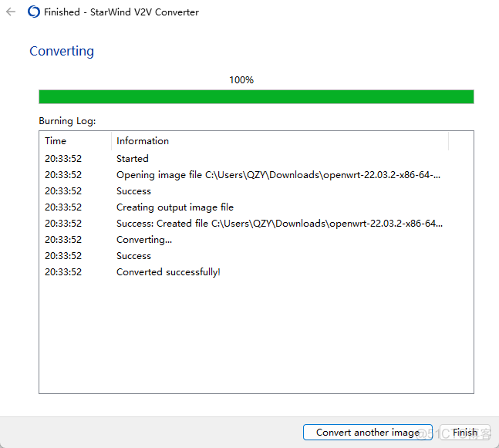Click the Finish button
This screenshot has width=499, height=448.
tap(465, 433)
